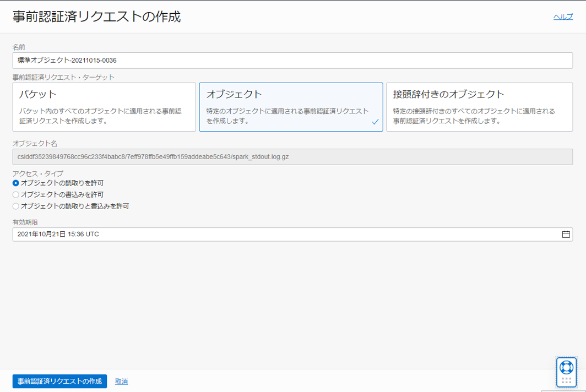Open the ヘルプ link
Viewport: 586px width, 392px height.
[563, 17]
